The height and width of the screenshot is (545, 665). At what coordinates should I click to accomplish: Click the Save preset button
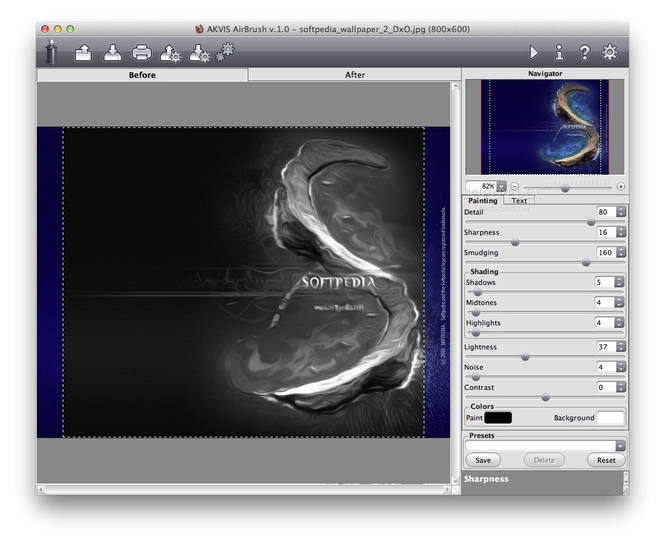(x=483, y=460)
